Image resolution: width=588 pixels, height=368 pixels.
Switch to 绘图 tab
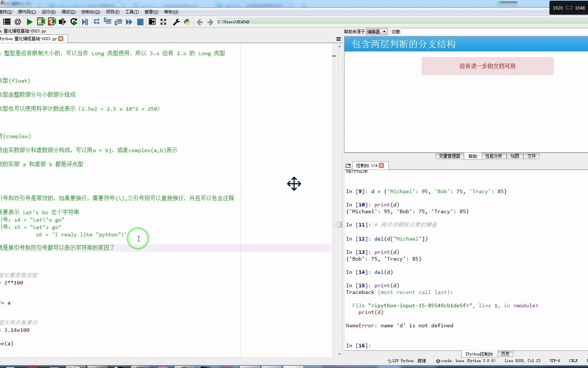point(515,156)
